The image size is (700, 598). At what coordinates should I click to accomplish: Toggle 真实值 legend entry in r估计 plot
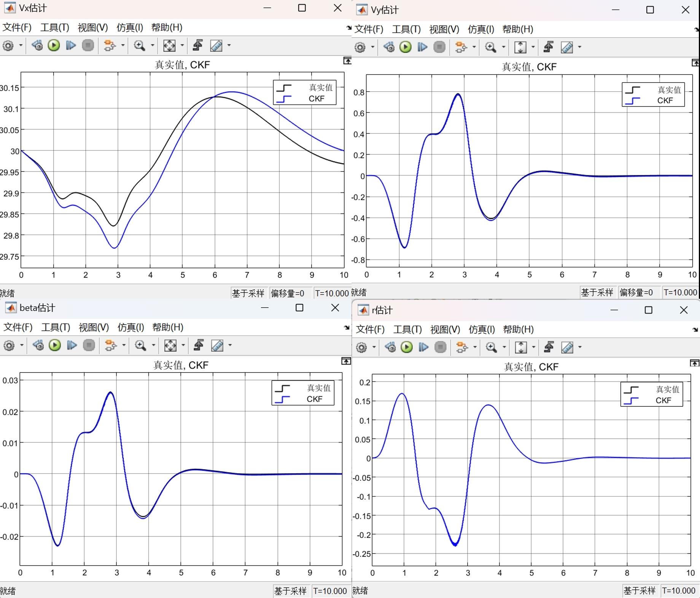(652, 390)
